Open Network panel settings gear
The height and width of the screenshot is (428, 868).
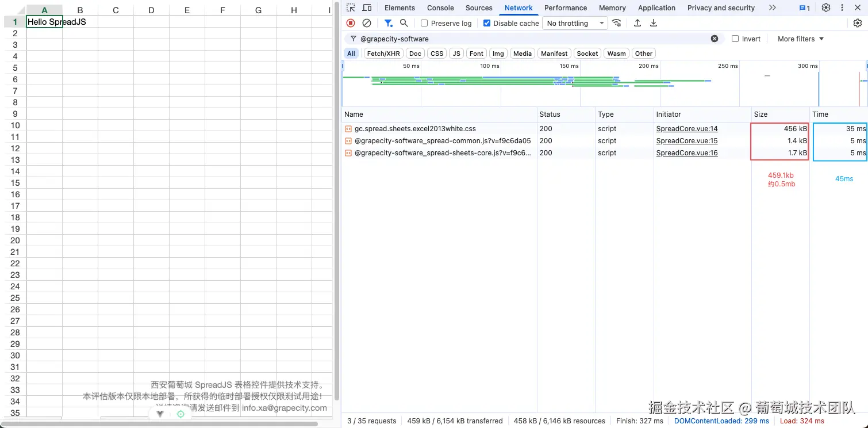(858, 23)
